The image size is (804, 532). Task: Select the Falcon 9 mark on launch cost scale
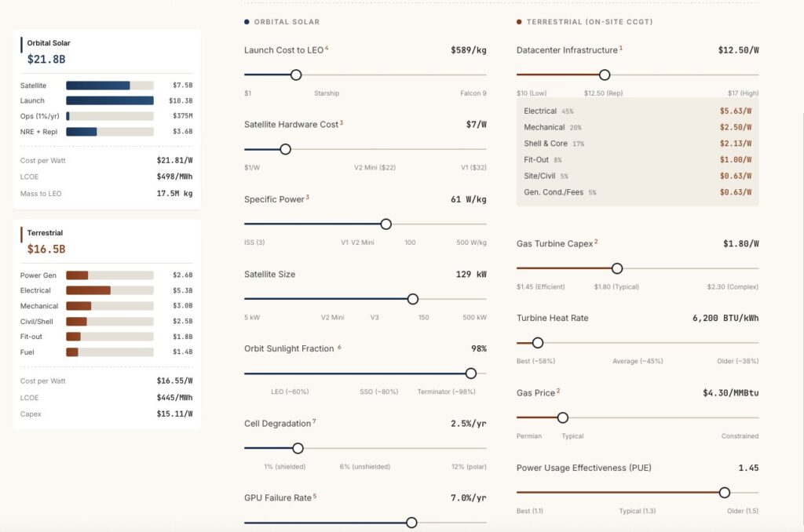pyautogui.click(x=473, y=93)
